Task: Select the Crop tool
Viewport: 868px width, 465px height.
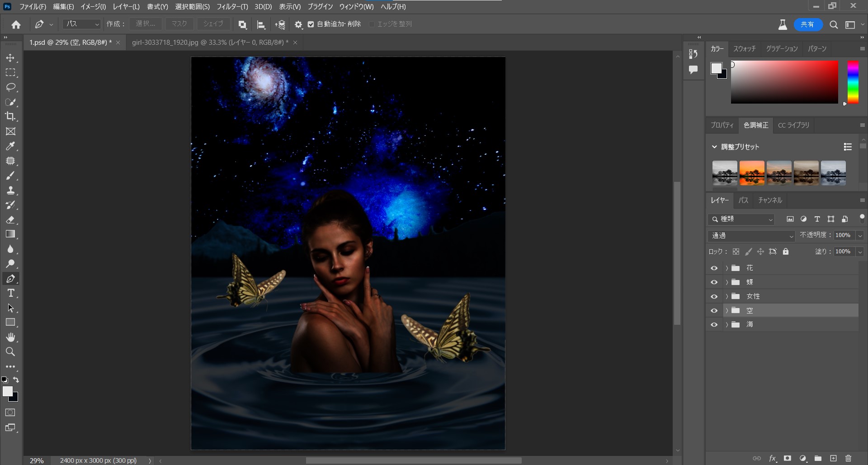Action: click(x=10, y=116)
